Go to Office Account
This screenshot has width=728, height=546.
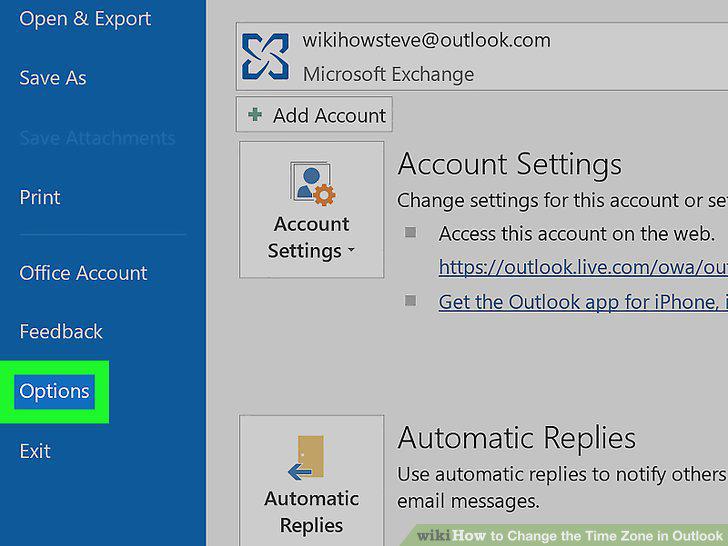tap(83, 273)
